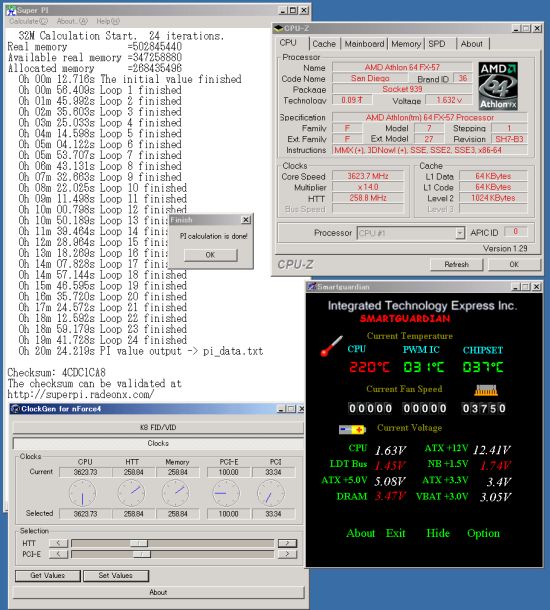This screenshot has width=550, height=610.
Task: Click the chip icon by Current Fan Speed
Action: 486,390
